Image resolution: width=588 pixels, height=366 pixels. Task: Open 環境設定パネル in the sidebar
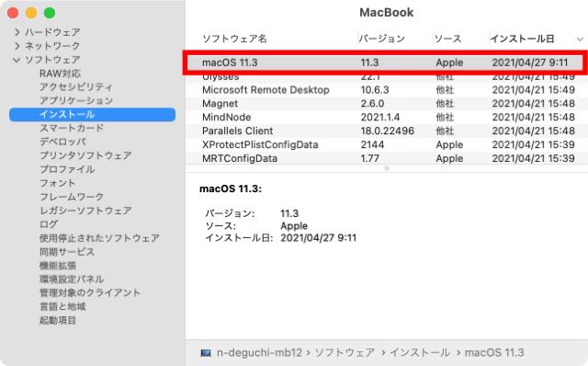[x=72, y=280]
